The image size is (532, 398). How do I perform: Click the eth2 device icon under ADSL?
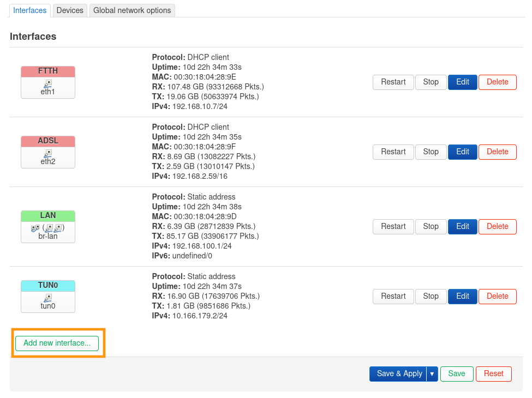[48, 153]
